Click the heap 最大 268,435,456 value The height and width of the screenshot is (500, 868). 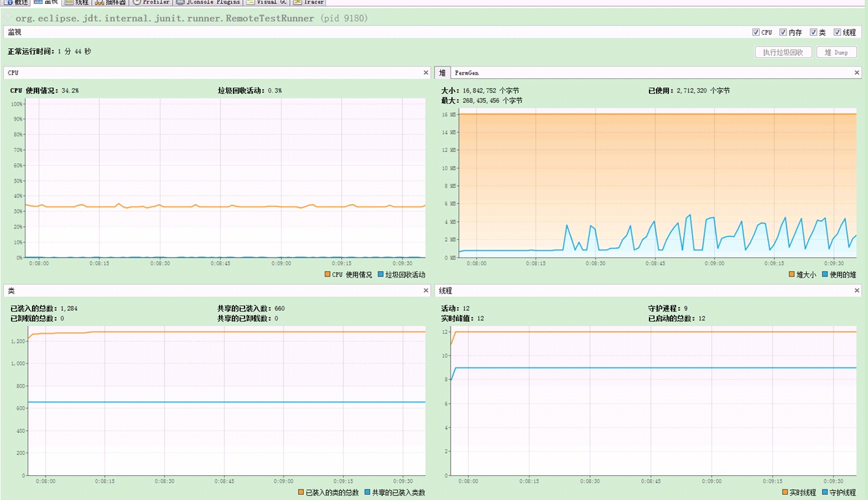[492, 100]
